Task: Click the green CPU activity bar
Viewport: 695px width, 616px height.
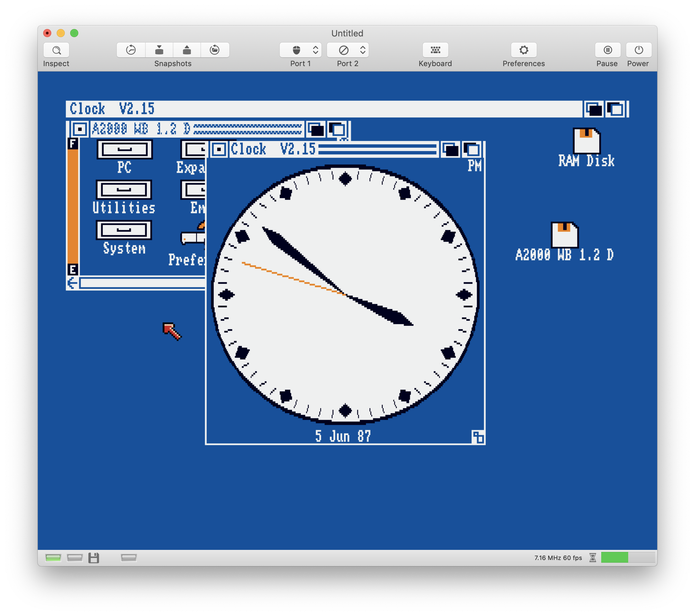Action: click(x=614, y=558)
